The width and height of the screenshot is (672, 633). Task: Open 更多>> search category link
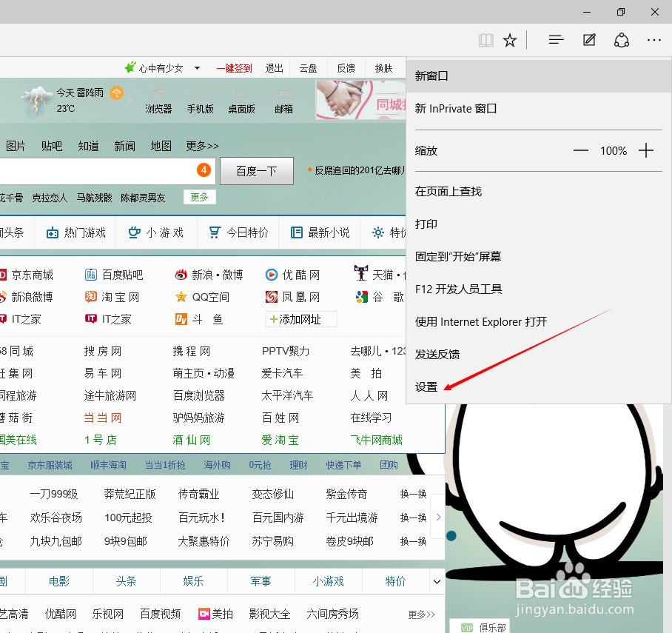pyautogui.click(x=202, y=147)
